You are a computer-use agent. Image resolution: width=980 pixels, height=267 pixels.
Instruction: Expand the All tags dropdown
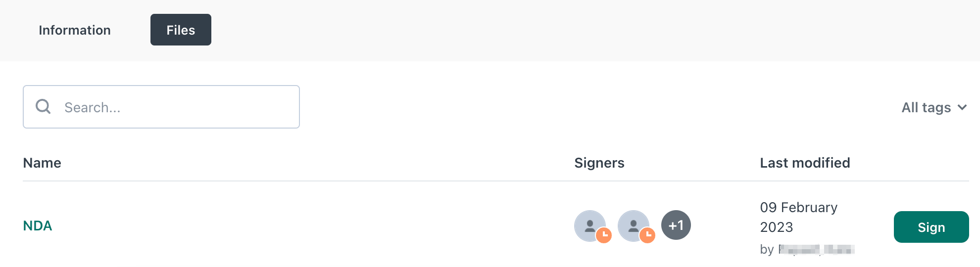(x=934, y=107)
